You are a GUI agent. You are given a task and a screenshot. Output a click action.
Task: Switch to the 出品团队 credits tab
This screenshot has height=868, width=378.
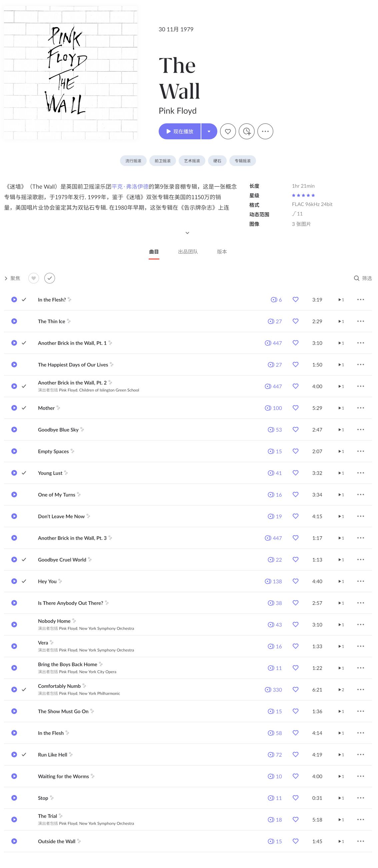click(188, 252)
